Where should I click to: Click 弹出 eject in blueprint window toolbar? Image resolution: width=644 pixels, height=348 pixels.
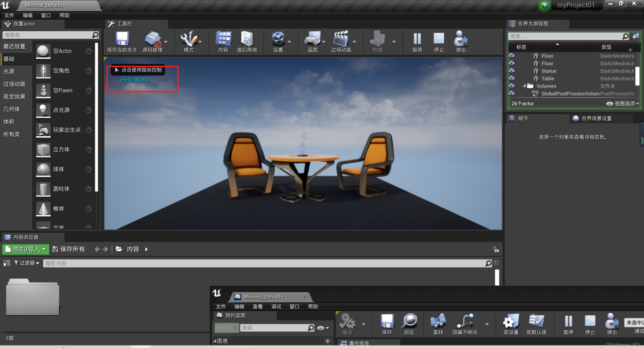tap(612, 321)
